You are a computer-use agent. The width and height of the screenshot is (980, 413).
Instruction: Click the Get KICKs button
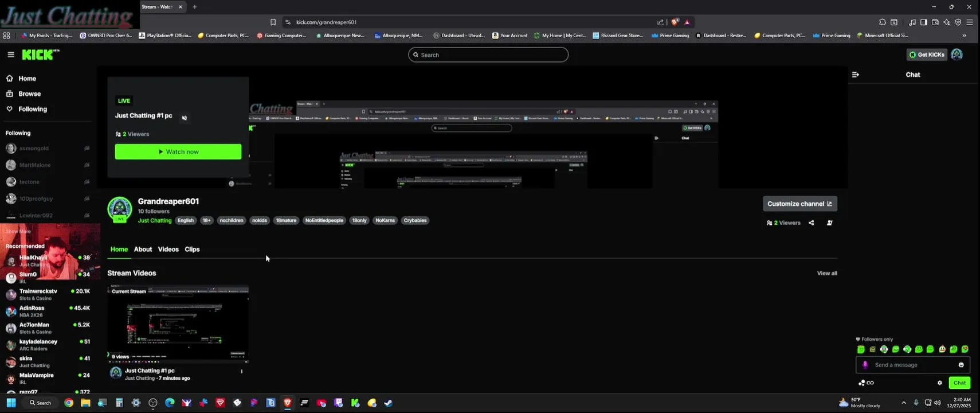pyautogui.click(x=927, y=54)
